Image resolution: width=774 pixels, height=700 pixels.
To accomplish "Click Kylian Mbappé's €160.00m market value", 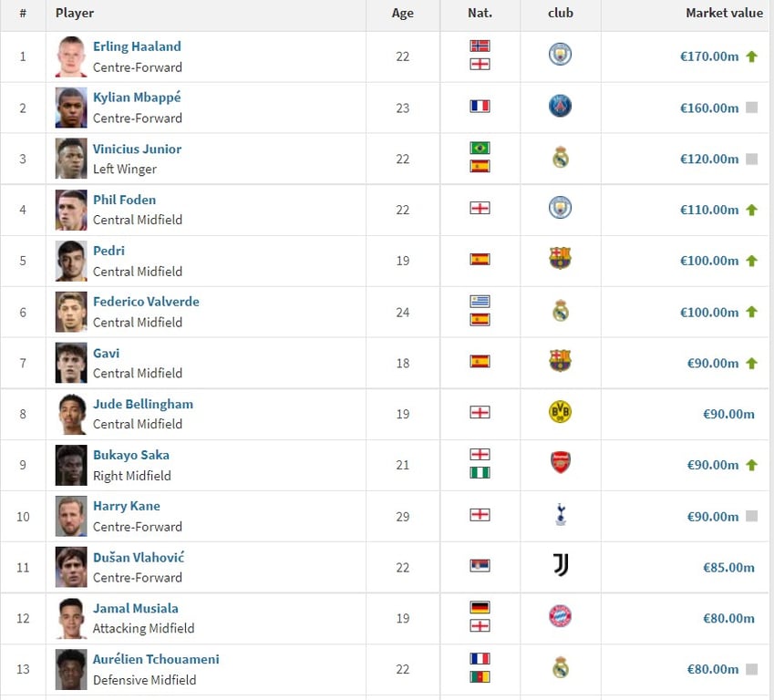I will pos(709,108).
